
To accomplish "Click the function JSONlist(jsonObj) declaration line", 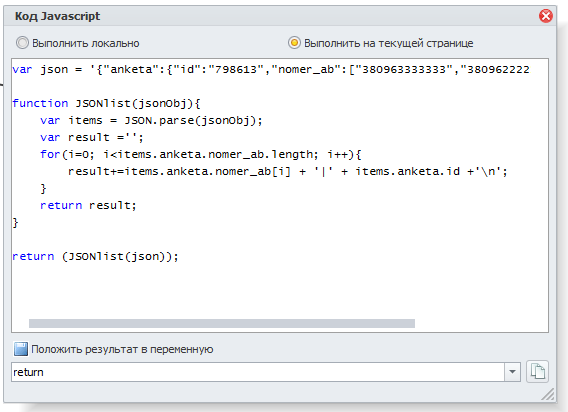I will tap(106, 103).
